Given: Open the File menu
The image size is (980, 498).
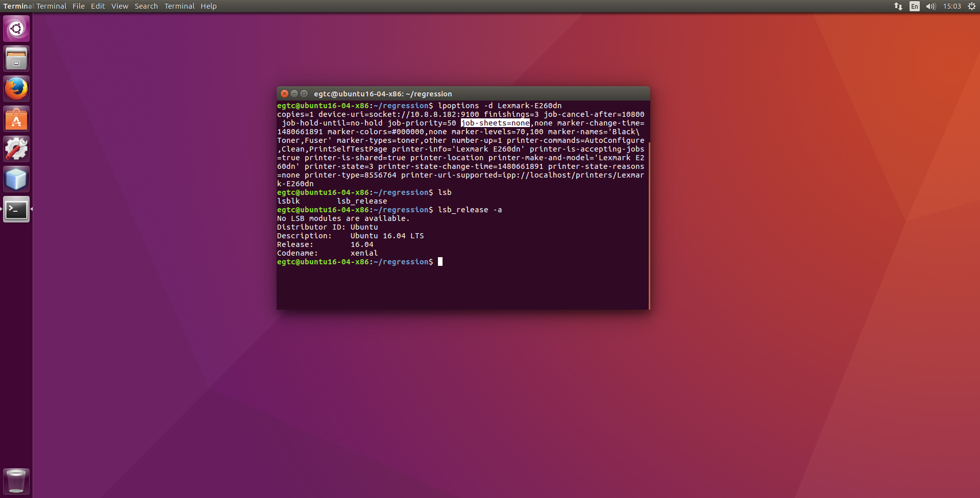Looking at the screenshot, I should coord(78,6).
